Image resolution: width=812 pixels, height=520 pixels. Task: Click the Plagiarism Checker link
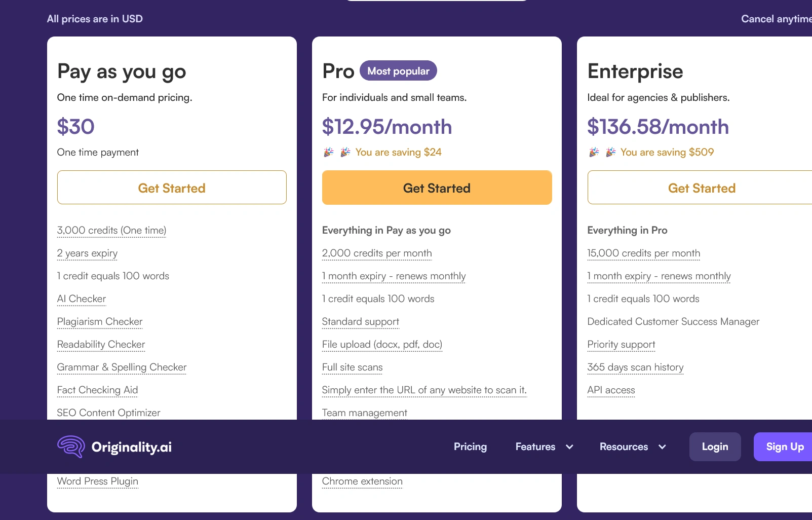[99, 321]
